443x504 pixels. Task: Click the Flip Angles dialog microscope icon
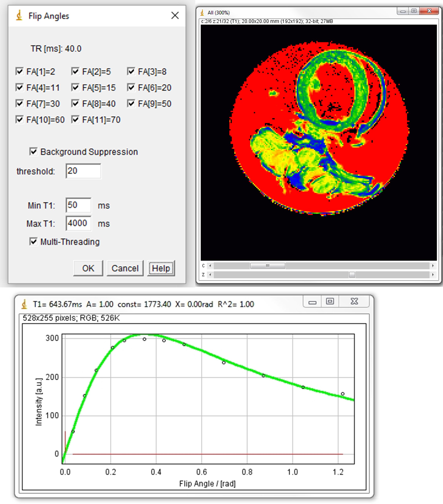(19, 16)
